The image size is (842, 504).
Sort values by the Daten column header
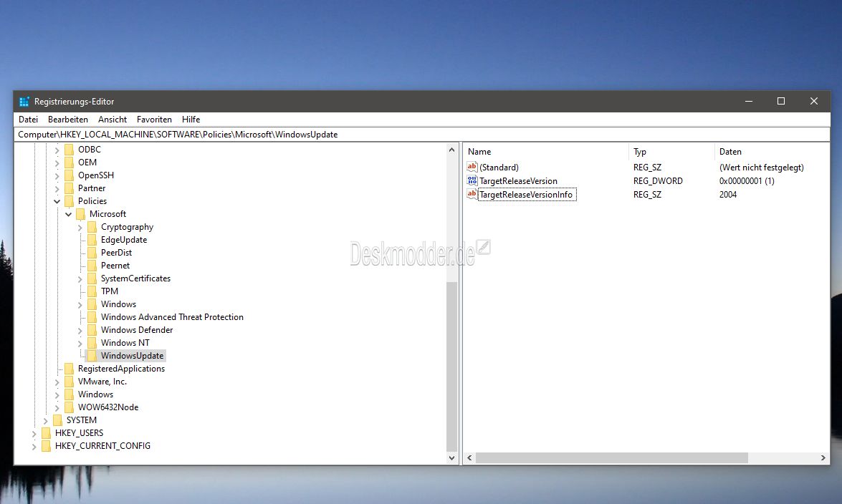coord(772,152)
